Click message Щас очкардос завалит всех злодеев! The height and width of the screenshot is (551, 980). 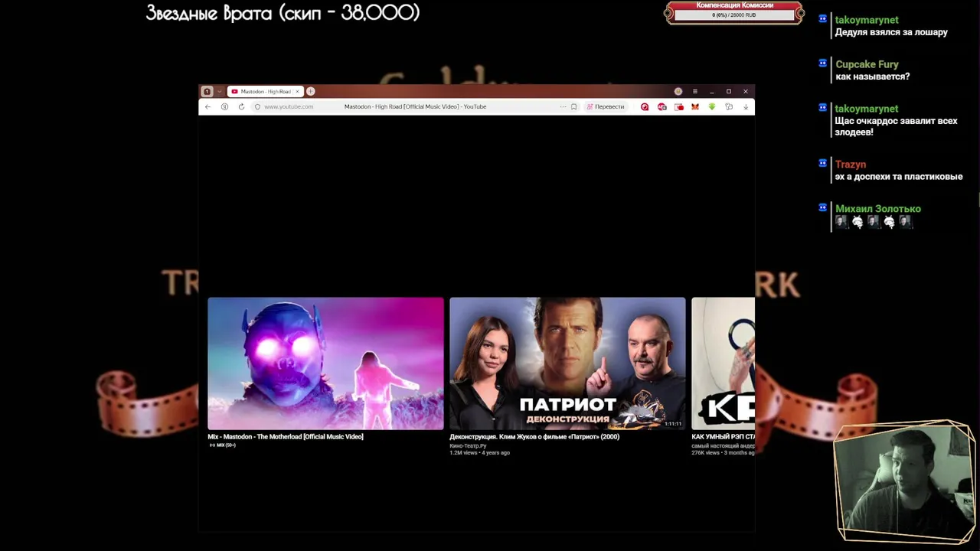point(896,126)
